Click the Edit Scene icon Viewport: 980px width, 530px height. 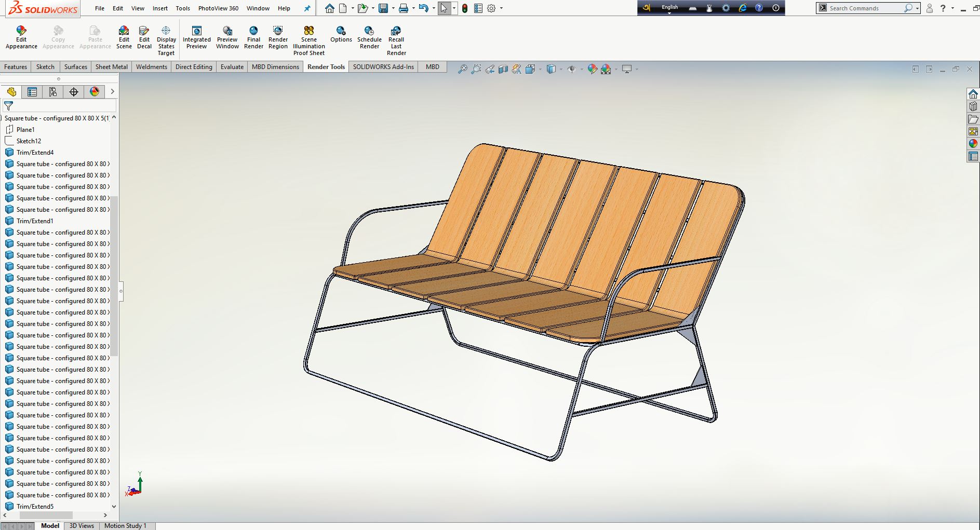pos(124,37)
